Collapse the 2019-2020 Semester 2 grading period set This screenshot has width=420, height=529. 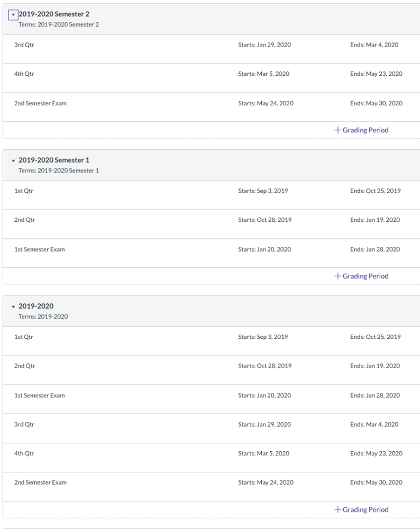click(x=14, y=15)
